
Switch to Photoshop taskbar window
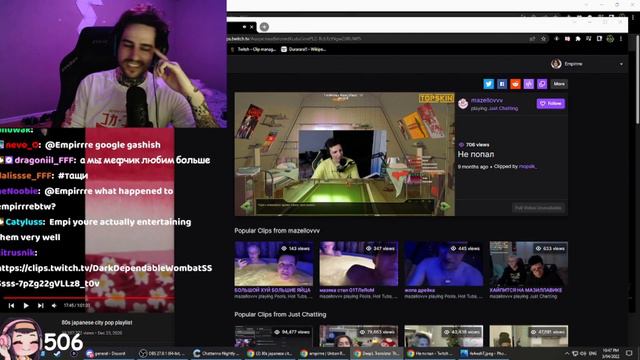(483, 353)
